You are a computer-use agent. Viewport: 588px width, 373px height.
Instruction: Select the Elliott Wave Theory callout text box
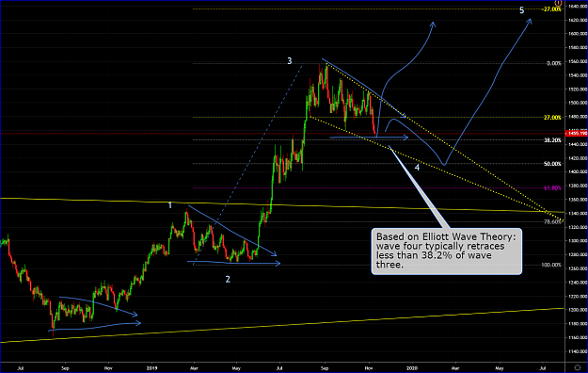click(x=446, y=251)
